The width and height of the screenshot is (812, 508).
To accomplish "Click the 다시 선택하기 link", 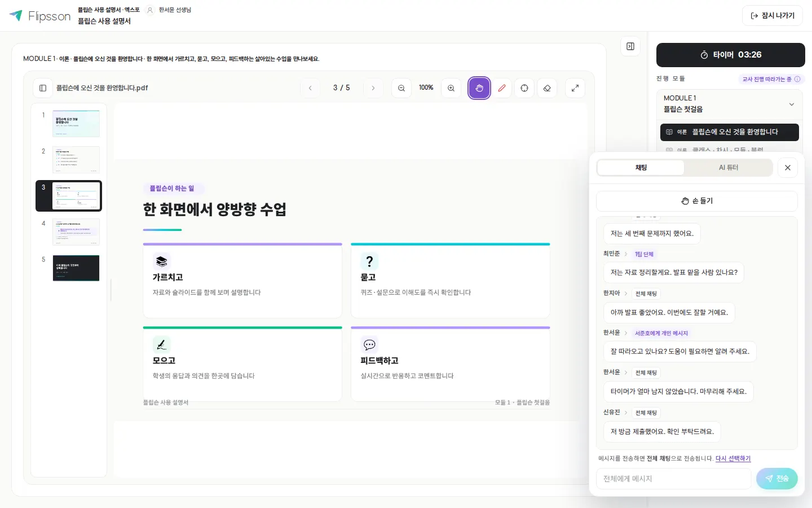I will (733, 458).
